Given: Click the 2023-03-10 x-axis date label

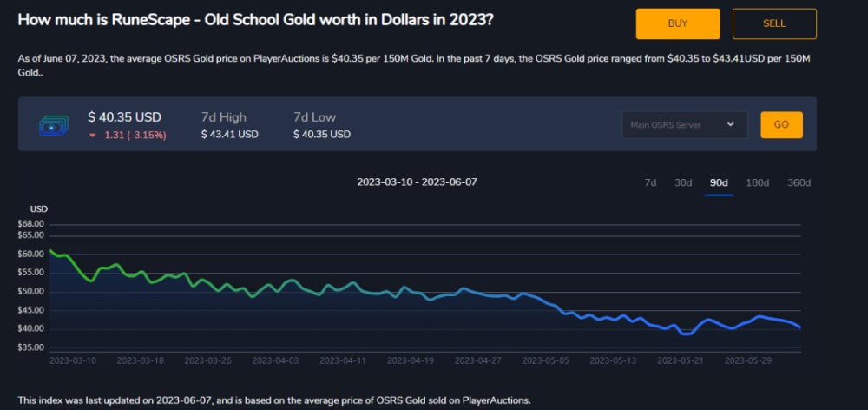Looking at the screenshot, I should 73,359.
